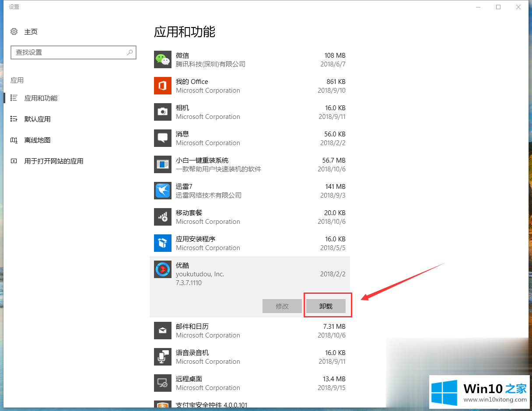Click version number 7.3.7.1110
This screenshot has height=411, width=532.
(x=189, y=283)
